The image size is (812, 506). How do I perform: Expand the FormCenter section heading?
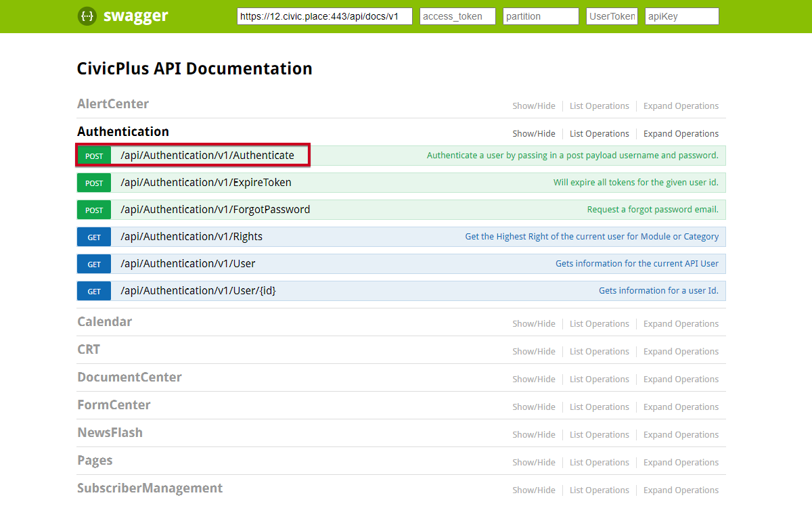[x=114, y=405]
